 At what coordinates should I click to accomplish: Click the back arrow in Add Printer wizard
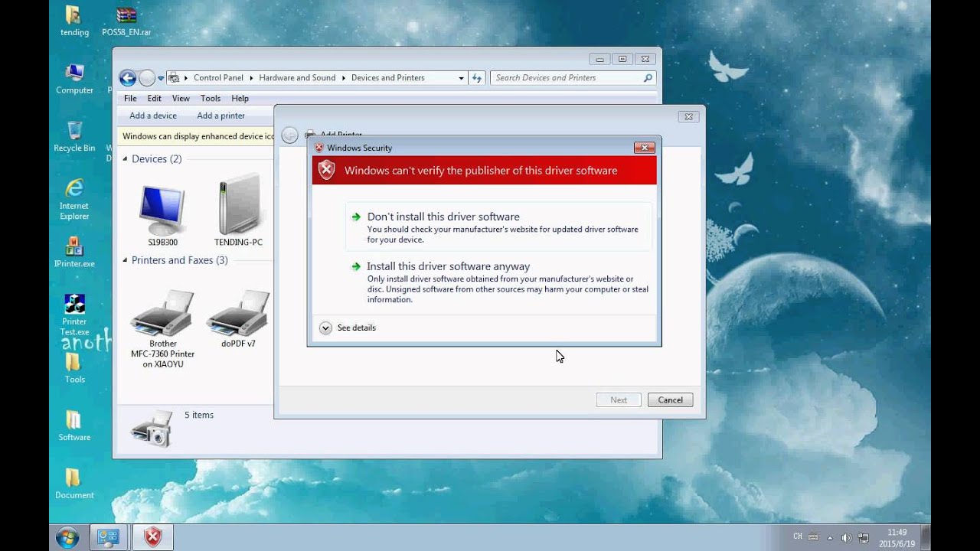coord(289,135)
